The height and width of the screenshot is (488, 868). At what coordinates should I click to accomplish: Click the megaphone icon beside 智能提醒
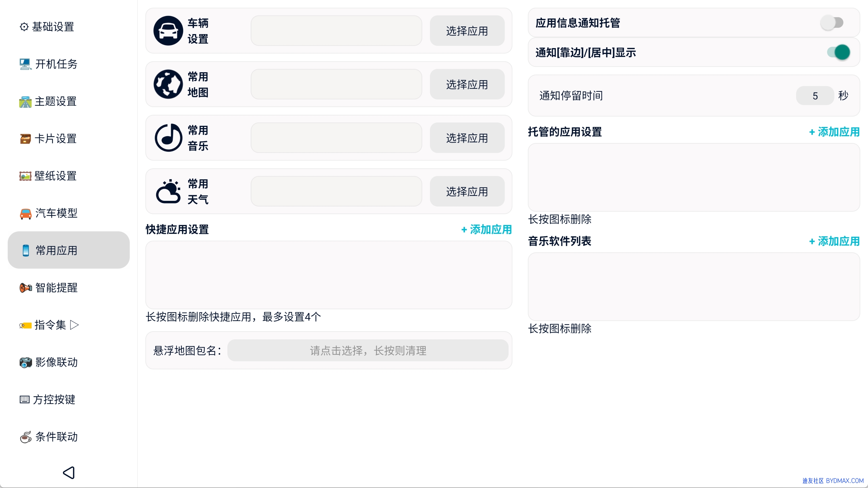[x=26, y=288]
